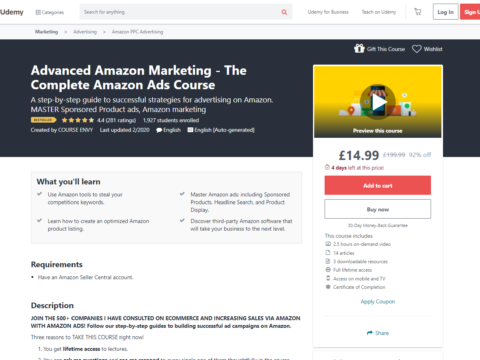The width and height of the screenshot is (480, 360).
Task: Open Udemy for Business link
Action: tap(328, 12)
